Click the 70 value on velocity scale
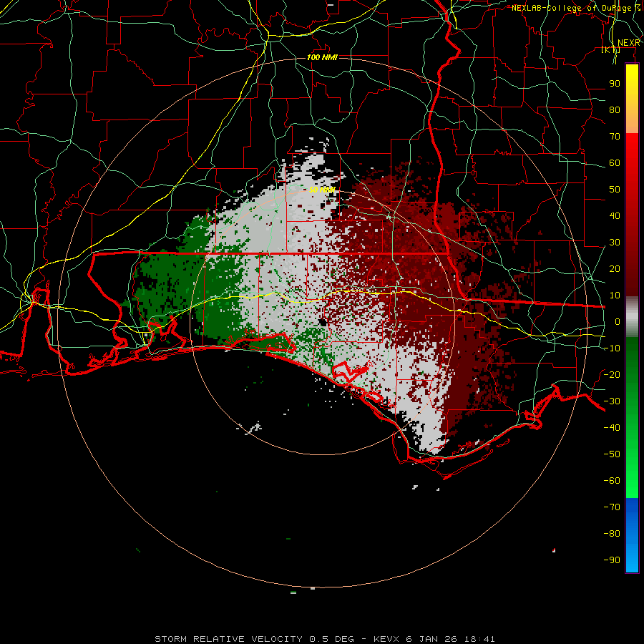 tap(615, 137)
